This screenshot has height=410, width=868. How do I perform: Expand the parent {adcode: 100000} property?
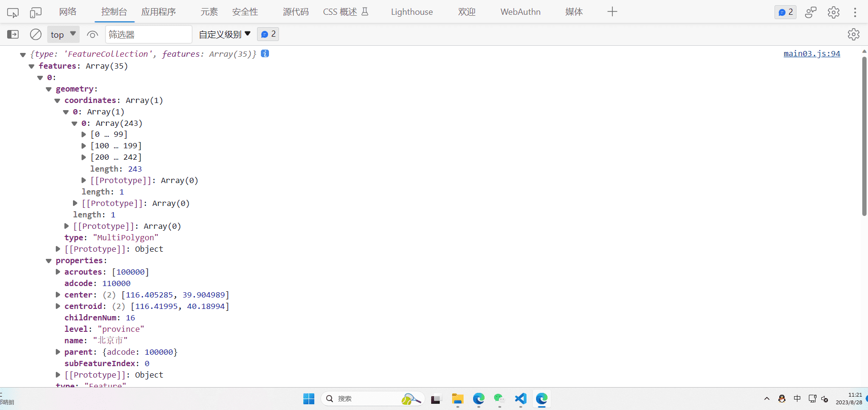pos(58,352)
